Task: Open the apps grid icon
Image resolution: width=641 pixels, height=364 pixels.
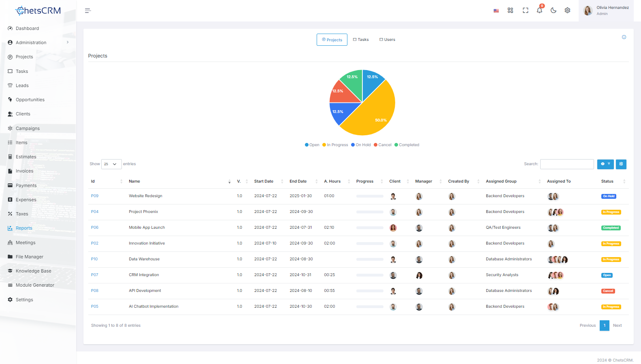Action: pos(510,11)
